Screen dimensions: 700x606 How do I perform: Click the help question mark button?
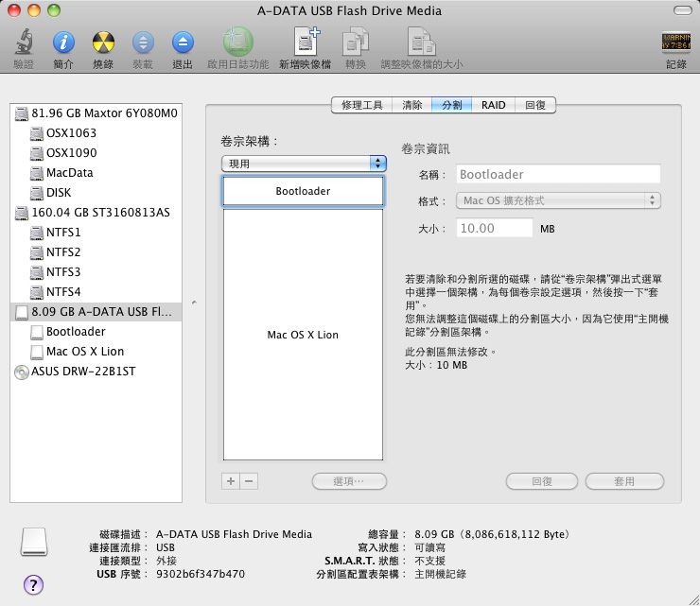click(x=33, y=584)
